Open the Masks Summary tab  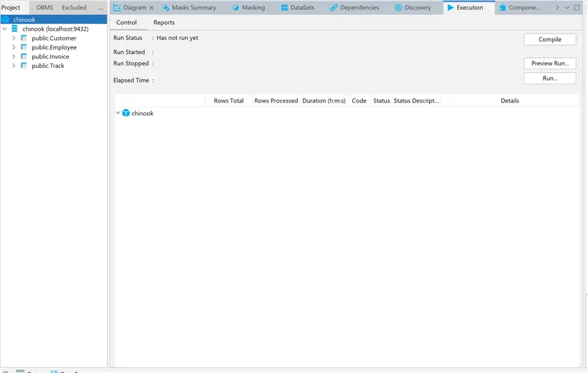[x=189, y=7]
